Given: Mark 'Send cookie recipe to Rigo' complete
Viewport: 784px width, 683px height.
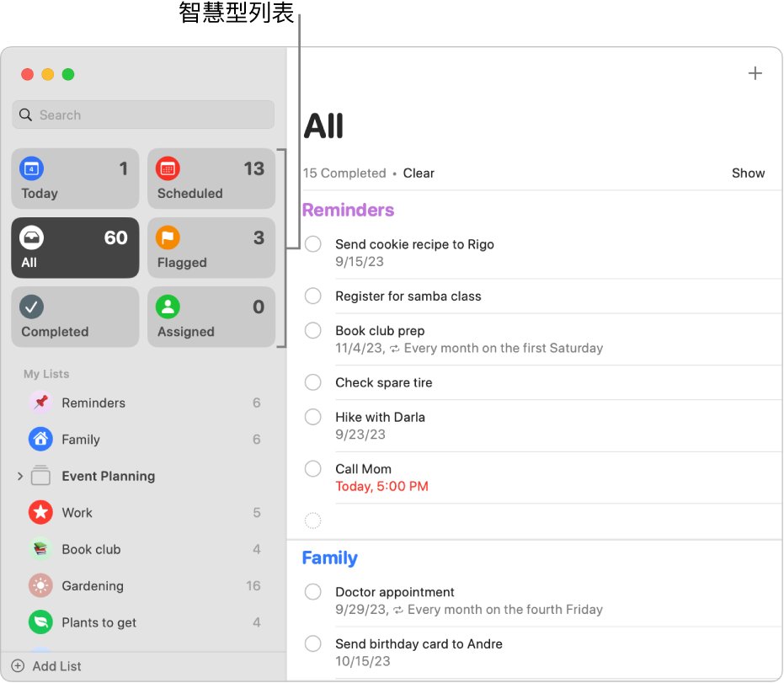Looking at the screenshot, I should click(x=313, y=244).
